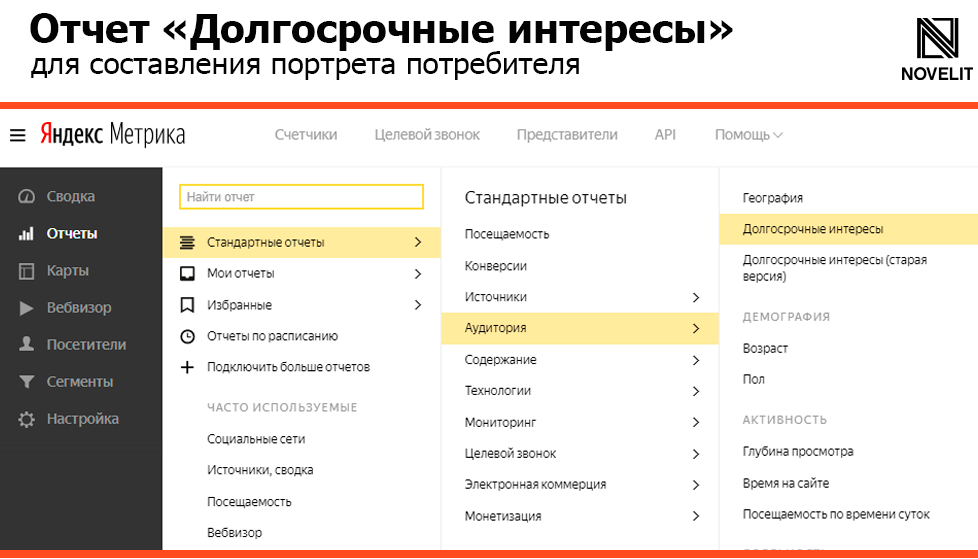Select Настройка in the sidebar

click(x=81, y=419)
